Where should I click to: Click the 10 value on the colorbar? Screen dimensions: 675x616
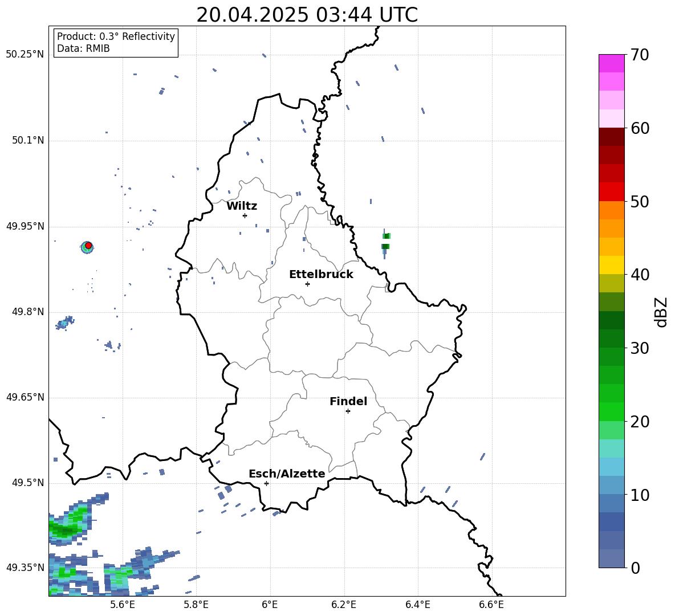coord(640,495)
